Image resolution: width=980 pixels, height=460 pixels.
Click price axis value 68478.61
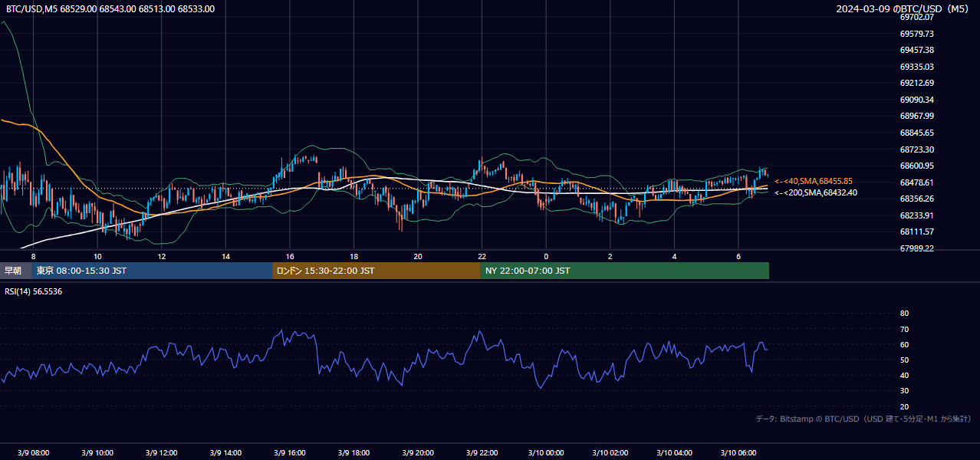click(916, 182)
